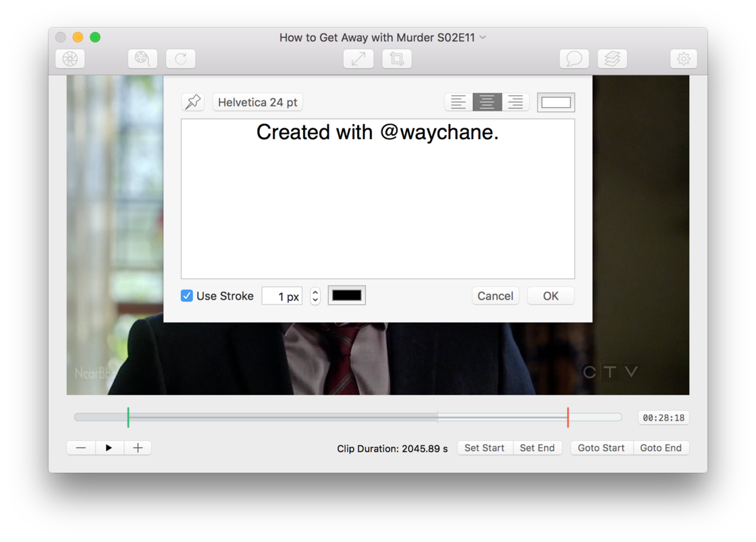Click the Clip Duration: 2045.89 s text

click(392, 448)
